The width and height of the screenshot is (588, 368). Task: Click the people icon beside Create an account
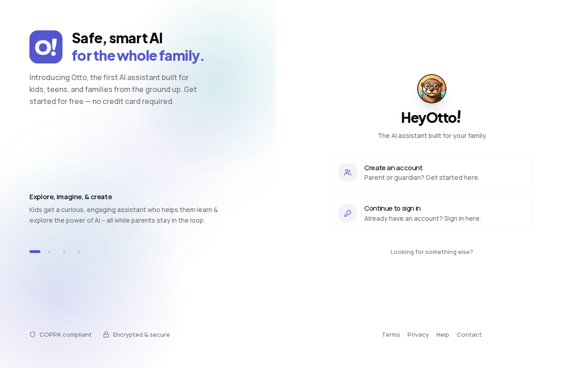pyautogui.click(x=348, y=172)
